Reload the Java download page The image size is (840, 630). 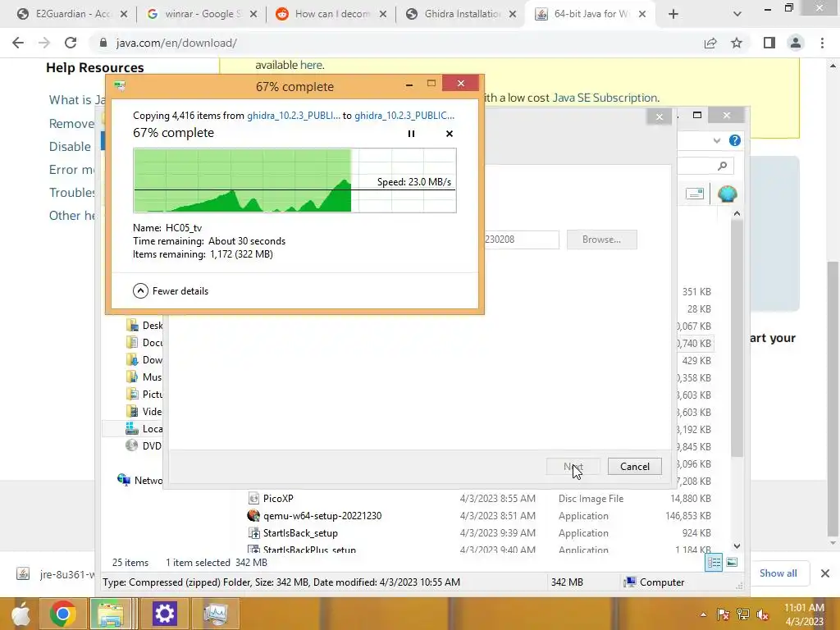tap(71, 43)
